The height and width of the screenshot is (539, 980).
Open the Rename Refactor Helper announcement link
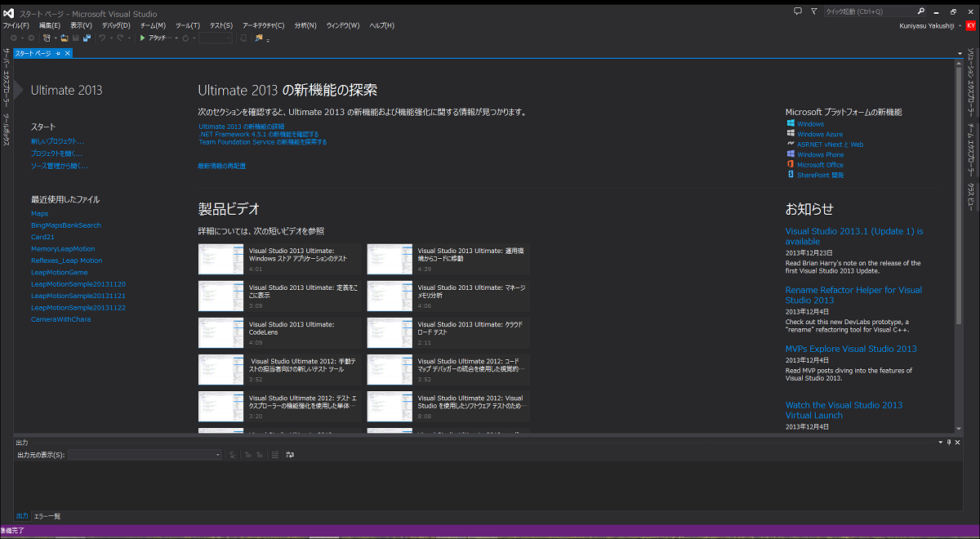coord(853,295)
